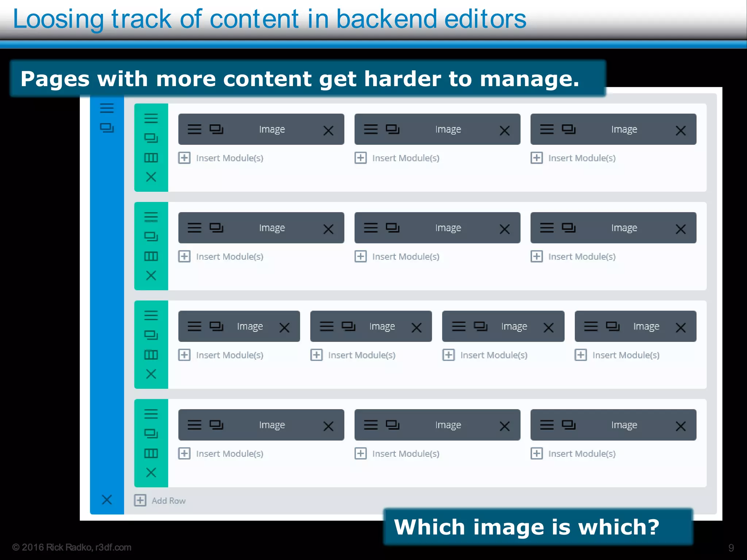Open fourth row settings hamburger icon
The image size is (747, 560).
click(x=151, y=414)
